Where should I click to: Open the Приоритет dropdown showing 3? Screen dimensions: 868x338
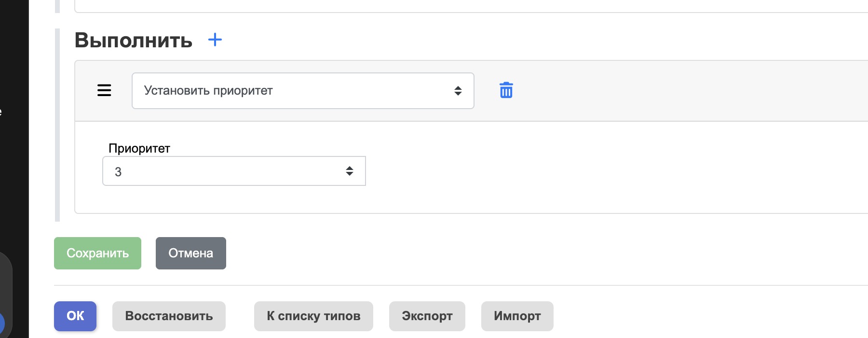click(x=234, y=171)
